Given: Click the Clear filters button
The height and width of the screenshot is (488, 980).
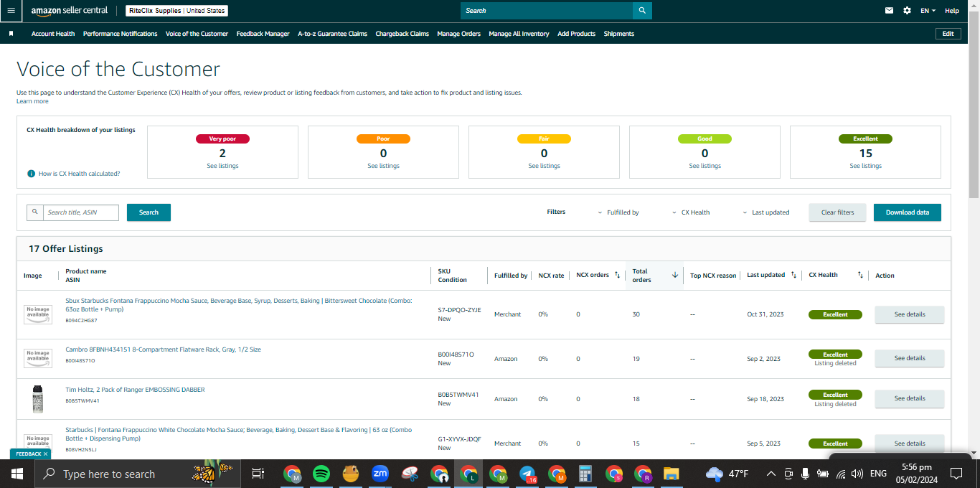Looking at the screenshot, I should point(837,212).
